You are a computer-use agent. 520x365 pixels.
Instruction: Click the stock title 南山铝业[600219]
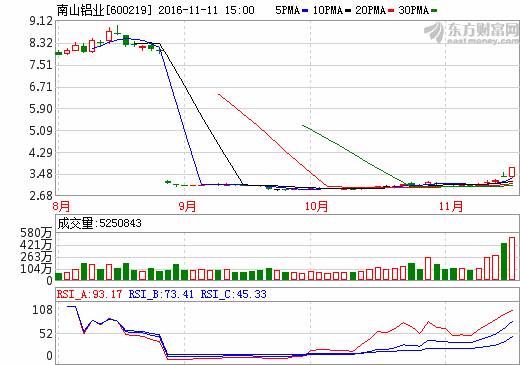(104, 10)
